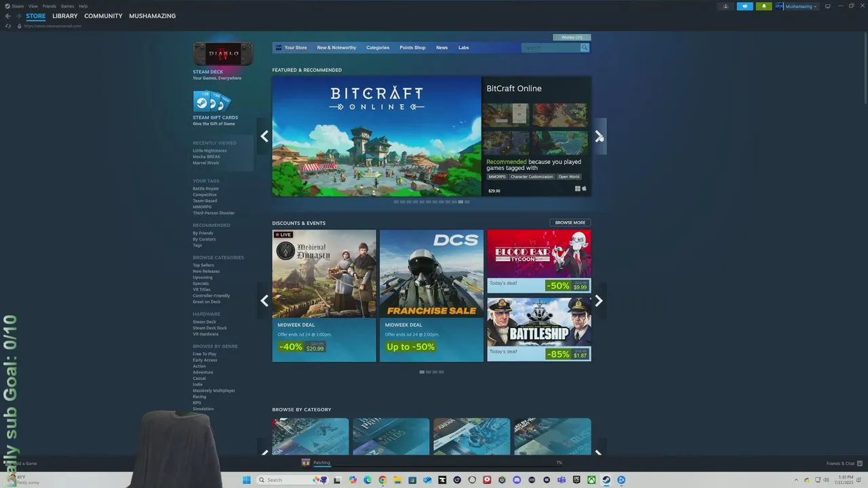Image resolution: width=868 pixels, height=488 pixels.
Task: Click the Windows taskbar Search box
Action: [x=292, y=480]
